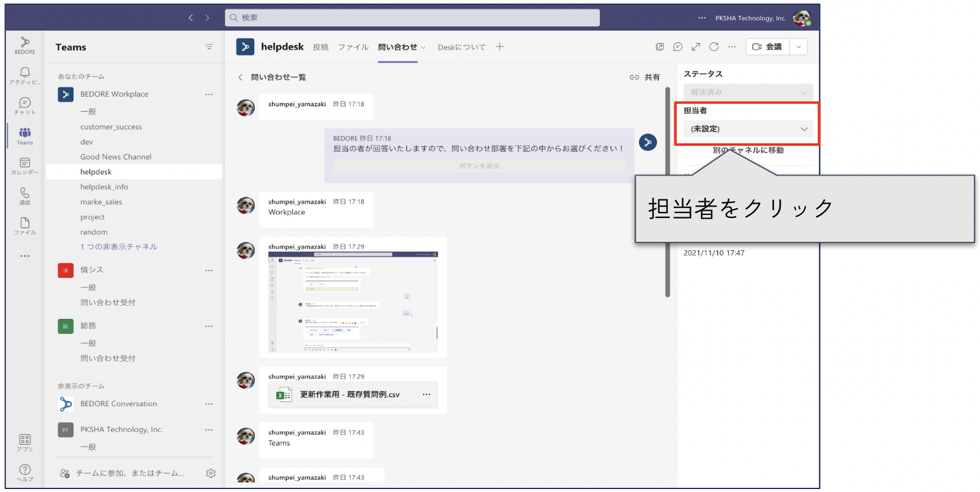This screenshot has height=492, width=980.
Task: Open the helpdesk_info channel
Action: (104, 187)
